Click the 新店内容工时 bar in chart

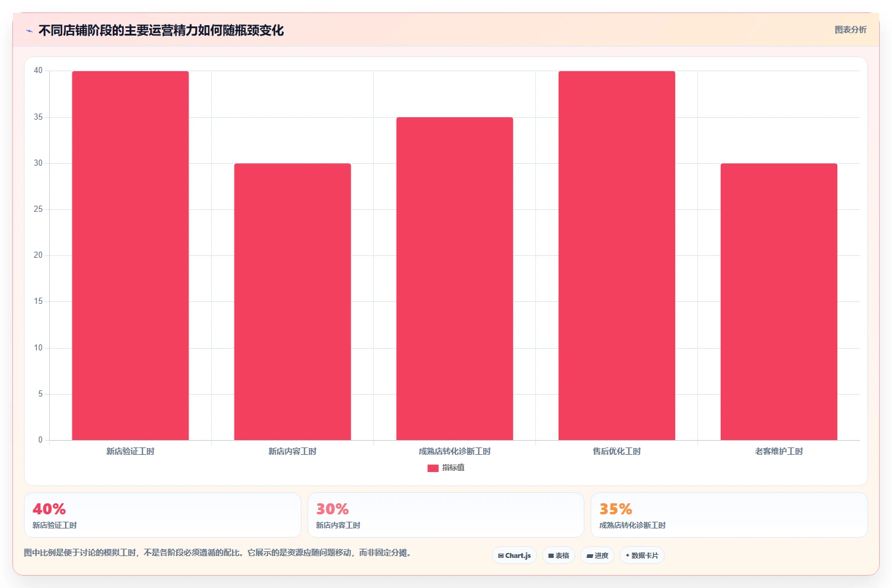(x=292, y=301)
